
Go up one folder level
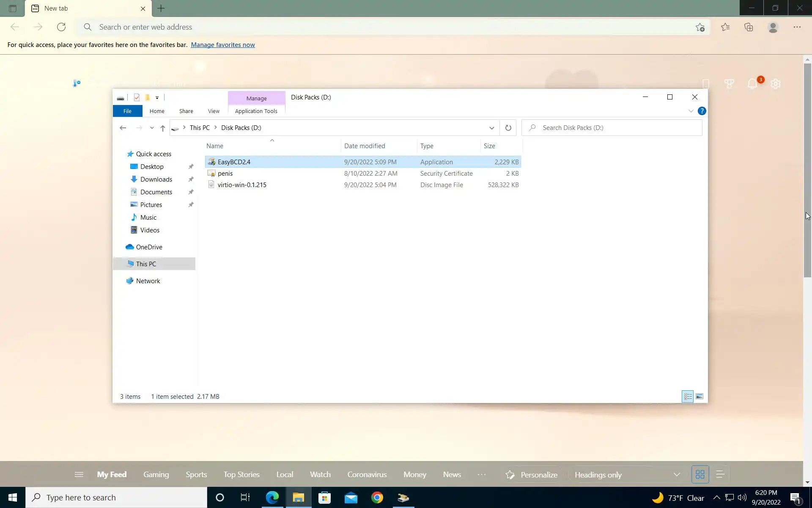(163, 128)
